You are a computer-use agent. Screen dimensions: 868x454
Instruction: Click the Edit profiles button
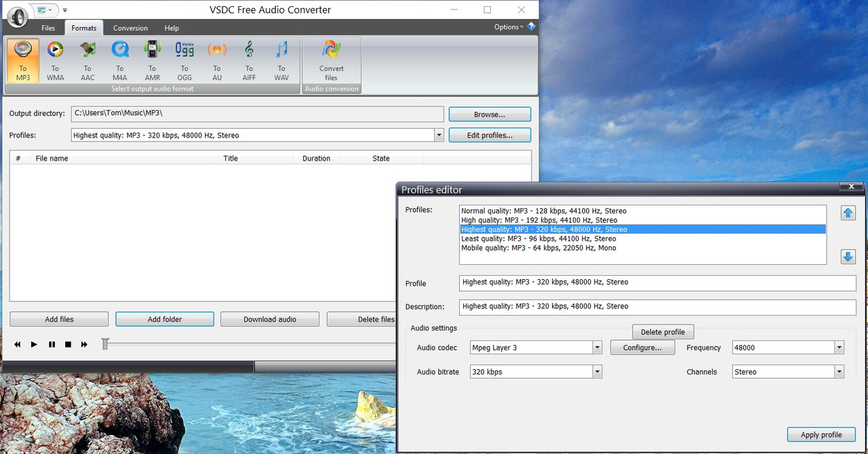click(x=490, y=136)
